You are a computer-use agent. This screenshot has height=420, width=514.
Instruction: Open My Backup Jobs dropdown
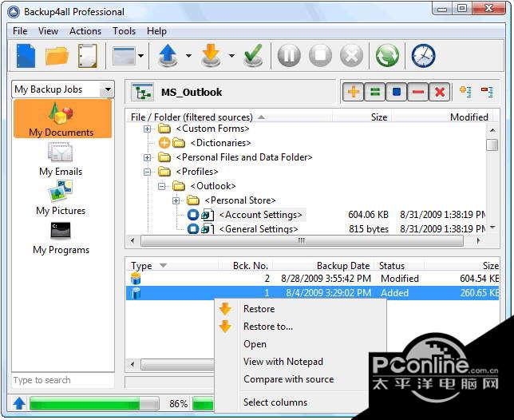(108, 89)
